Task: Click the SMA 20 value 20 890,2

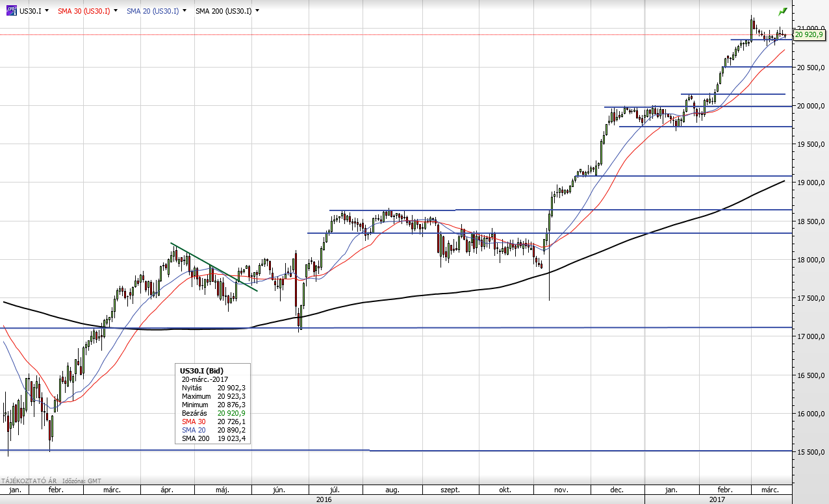Action: click(231, 430)
